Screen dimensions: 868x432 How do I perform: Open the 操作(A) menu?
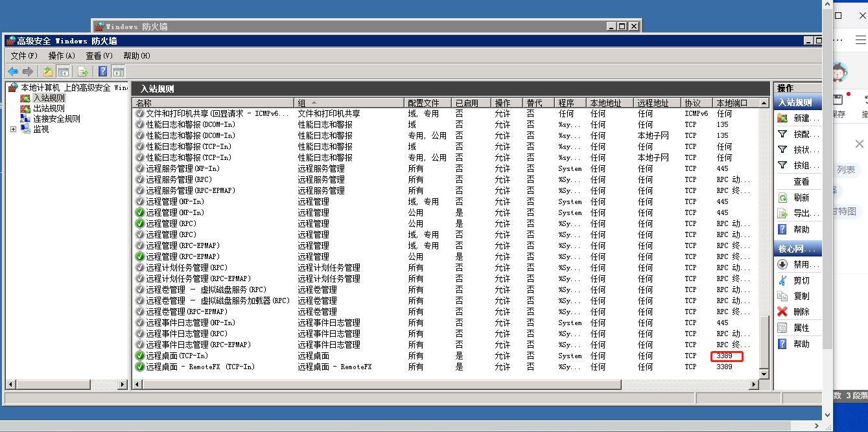coord(62,56)
